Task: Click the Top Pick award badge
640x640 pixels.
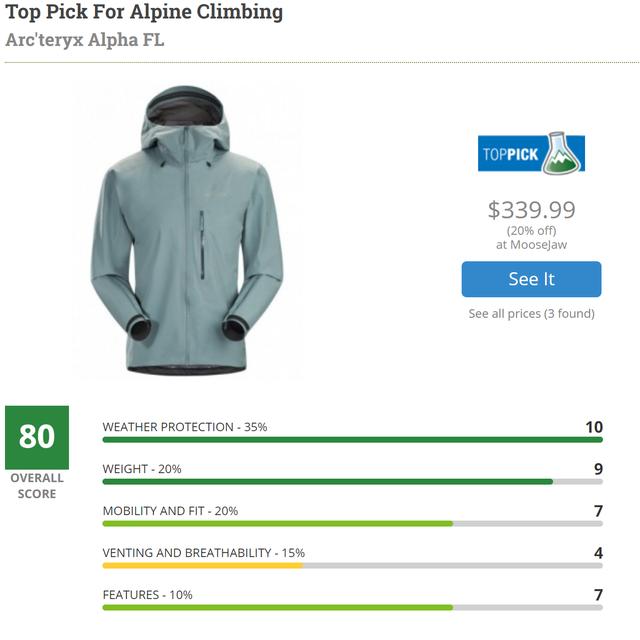Action: 531,155
